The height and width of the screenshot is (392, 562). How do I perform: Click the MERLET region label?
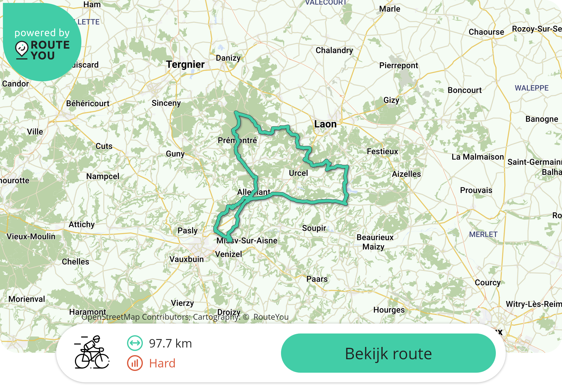point(483,234)
